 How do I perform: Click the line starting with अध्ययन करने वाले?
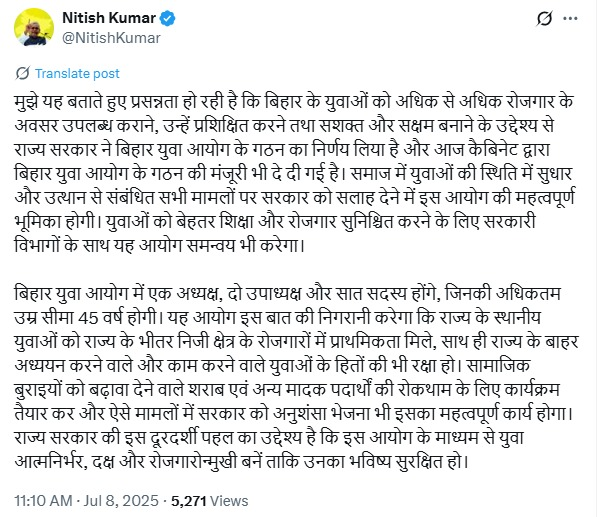(272, 366)
